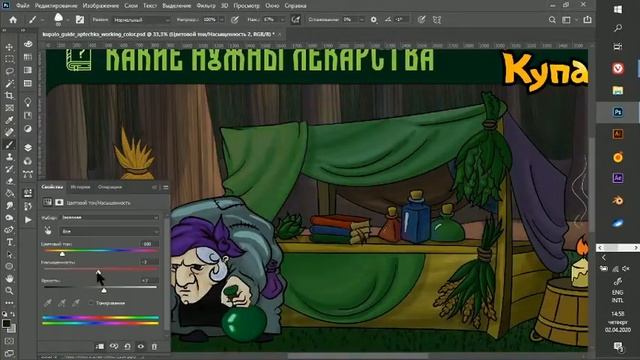Switch to the История tab
This screenshot has height=360, width=640.
click(80, 187)
